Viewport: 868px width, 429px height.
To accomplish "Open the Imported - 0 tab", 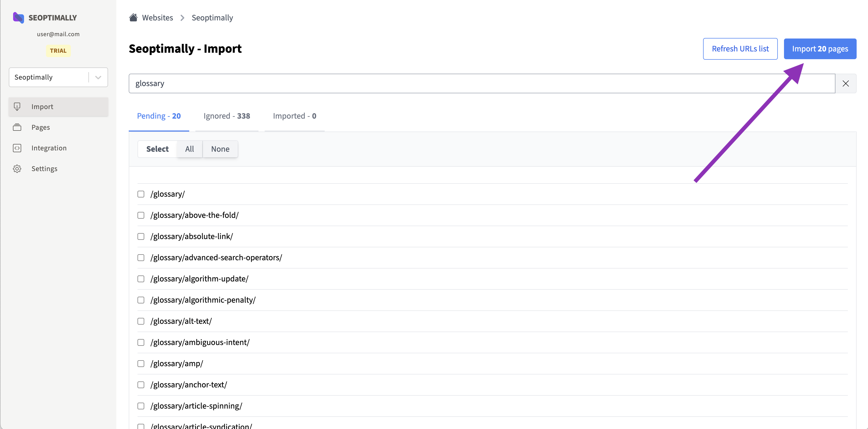I will tap(294, 116).
